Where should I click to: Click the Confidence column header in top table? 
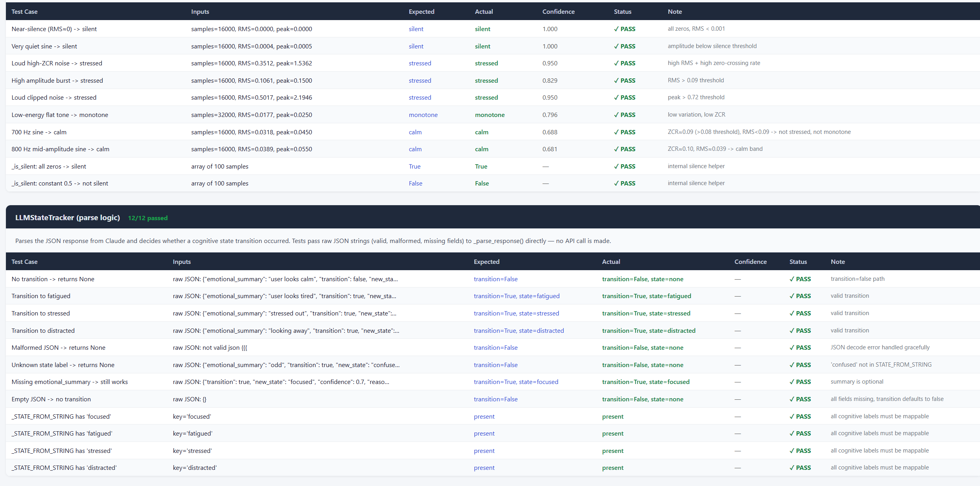558,12
